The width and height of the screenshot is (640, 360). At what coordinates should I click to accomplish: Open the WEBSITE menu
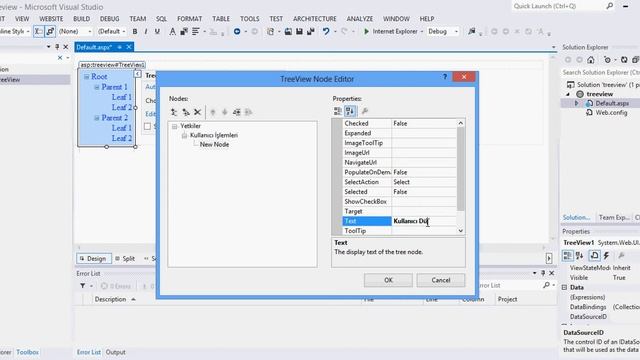point(51,19)
